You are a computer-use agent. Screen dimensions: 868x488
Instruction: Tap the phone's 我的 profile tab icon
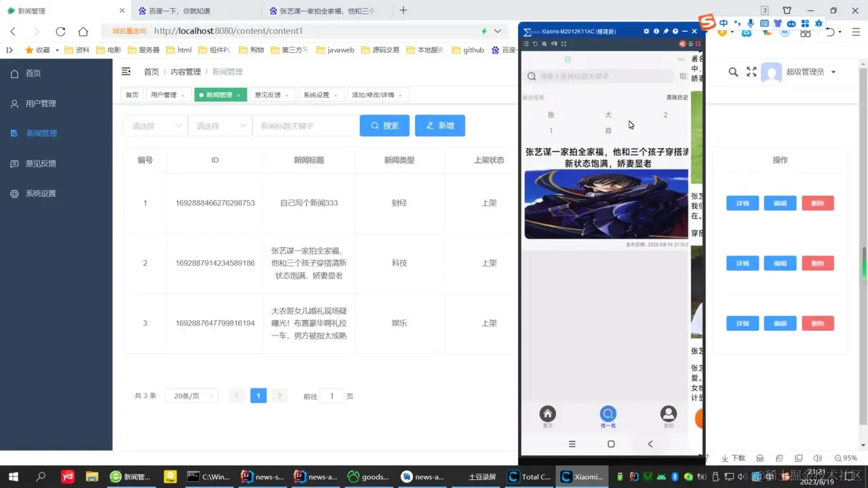(x=669, y=413)
